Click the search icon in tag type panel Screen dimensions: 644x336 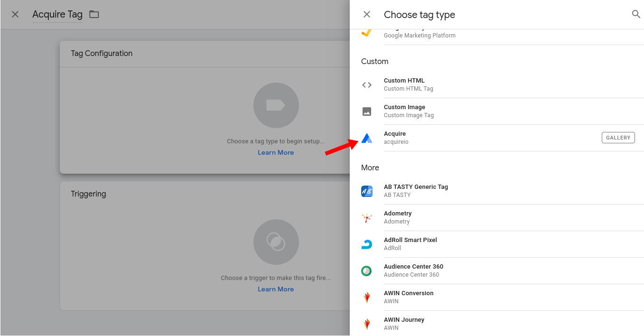(x=636, y=14)
